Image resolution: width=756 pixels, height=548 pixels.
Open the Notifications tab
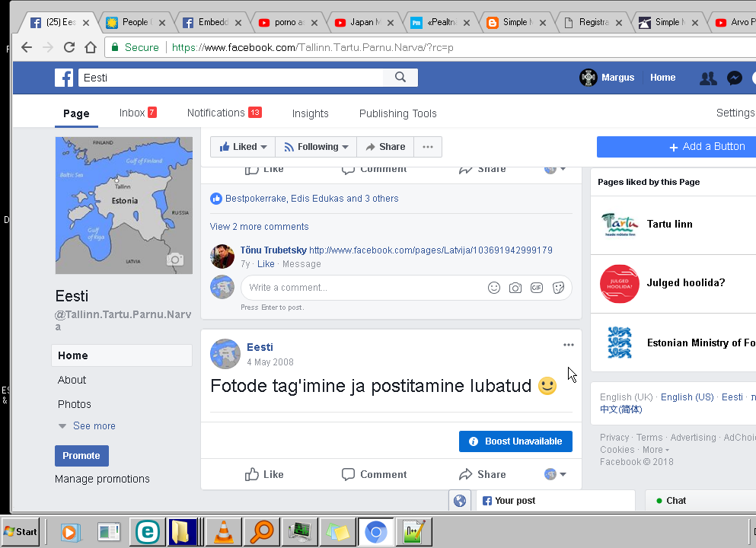[x=224, y=113]
